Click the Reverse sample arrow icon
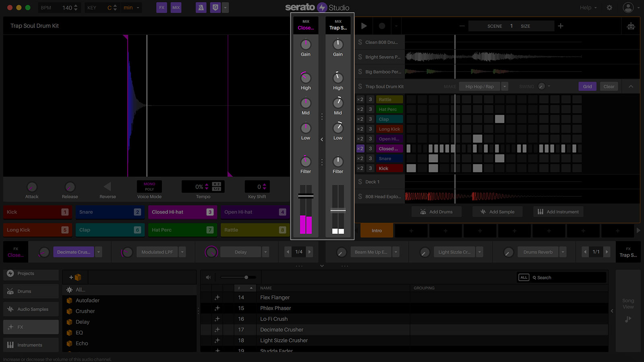This screenshot has height=362, width=644. coord(107,187)
